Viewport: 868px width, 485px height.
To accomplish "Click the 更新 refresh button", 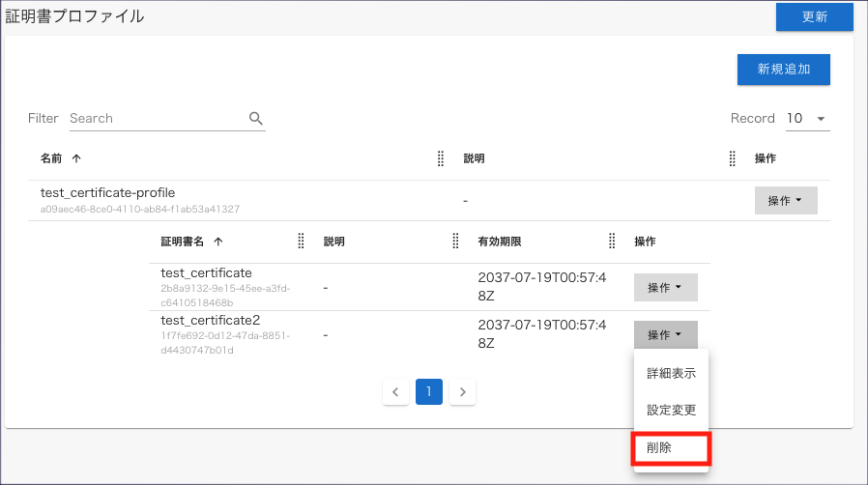I will 814,16.
